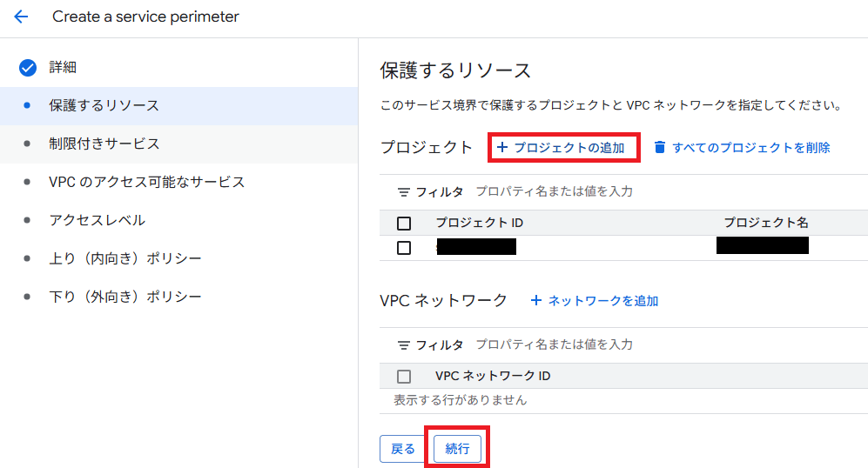Open the 制限付きサービス step
The image size is (868, 468).
click(104, 144)
